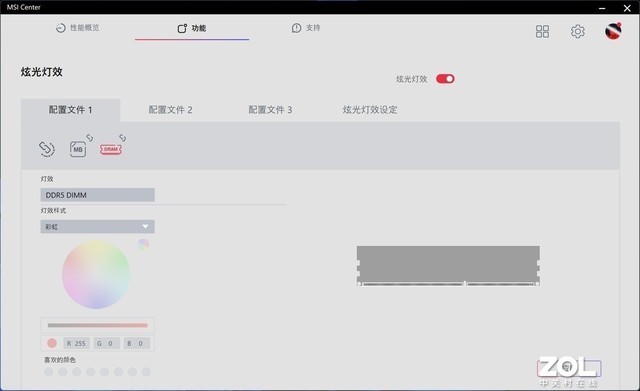Select 配置文件 3 profile tab
Viewport: 640px width, 391px height.
click(x=270, y=110)
